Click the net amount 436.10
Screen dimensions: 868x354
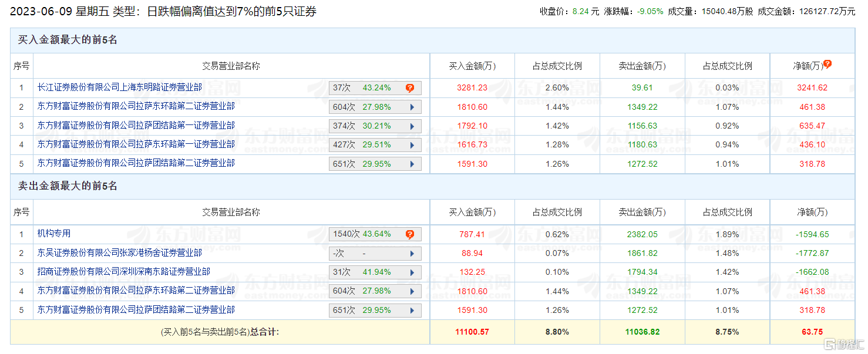pos(812,145)
